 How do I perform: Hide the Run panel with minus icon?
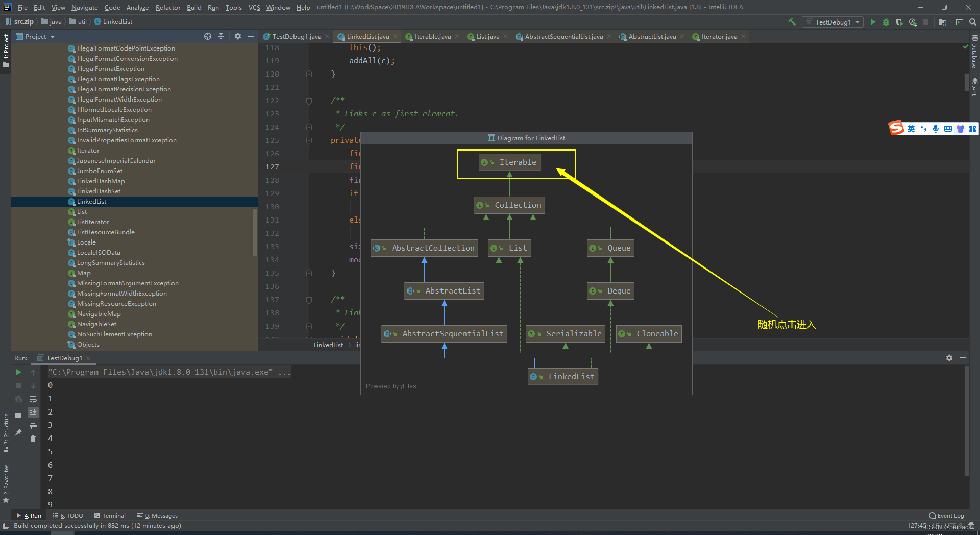point(963,358)
